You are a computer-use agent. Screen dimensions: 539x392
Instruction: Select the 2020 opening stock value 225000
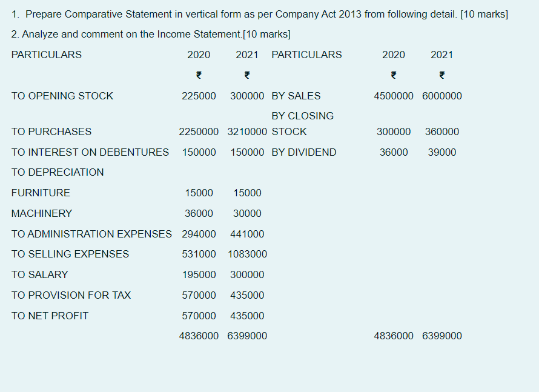coord(199,96)
